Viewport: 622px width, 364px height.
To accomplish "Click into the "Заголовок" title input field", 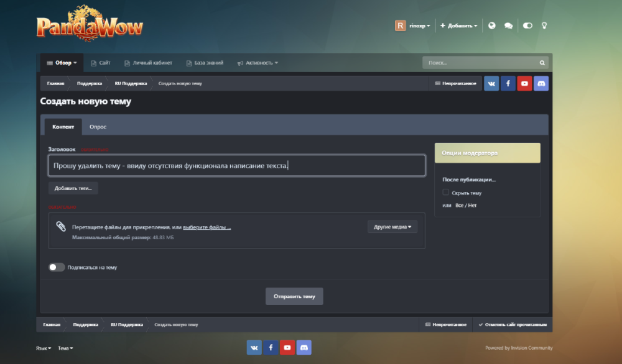I will coord(236,166).
